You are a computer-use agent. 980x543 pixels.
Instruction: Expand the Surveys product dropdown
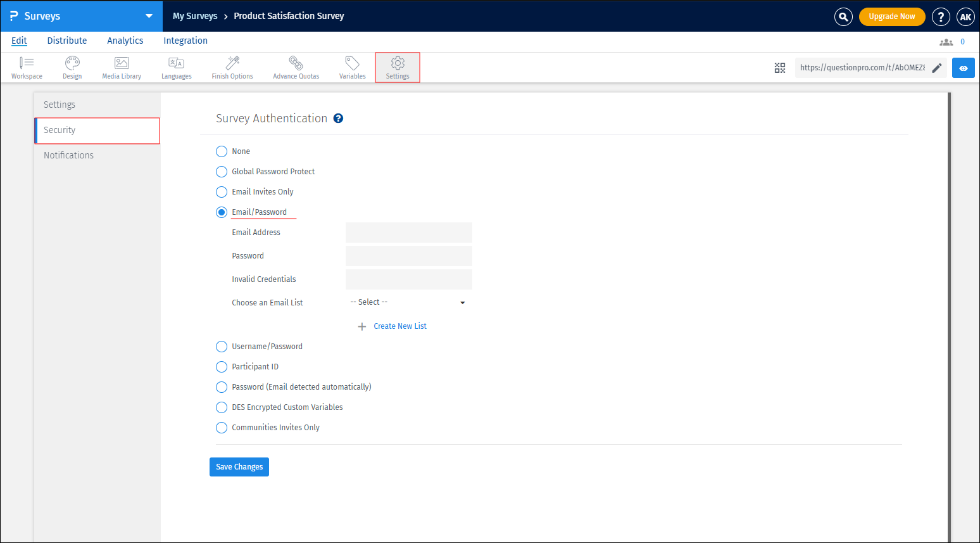(149, 16)
